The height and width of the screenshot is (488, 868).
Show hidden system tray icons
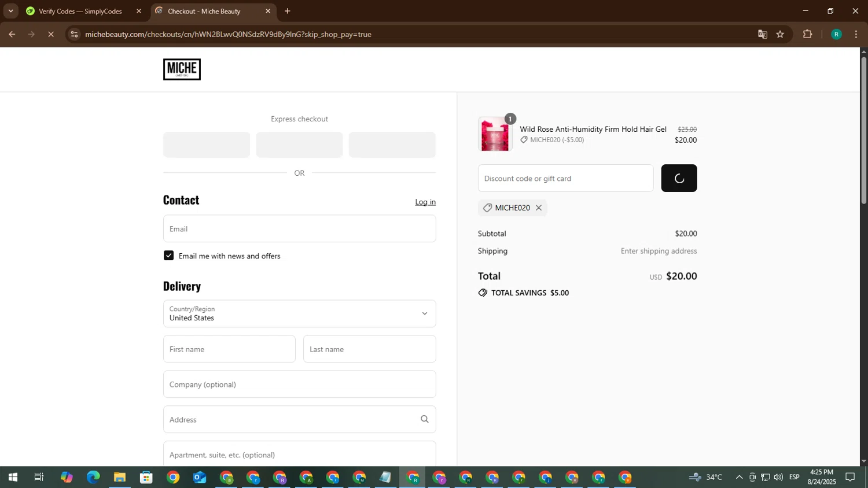739,477
